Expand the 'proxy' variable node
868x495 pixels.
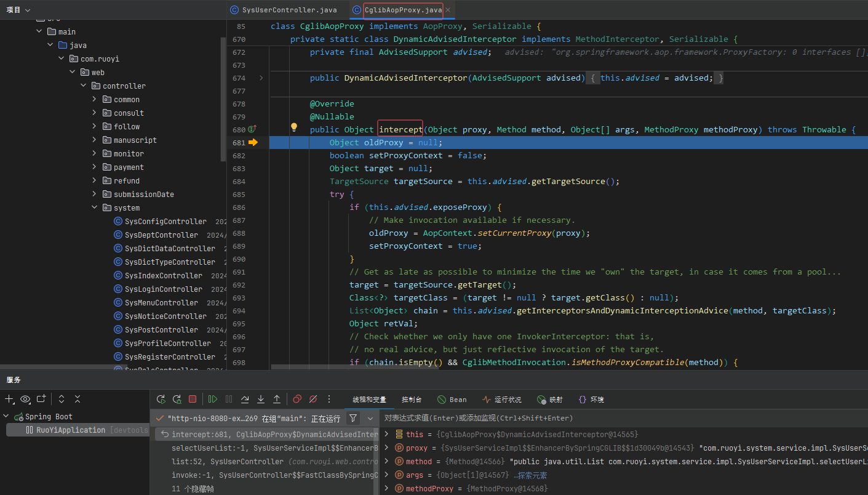tap(386, 448)
